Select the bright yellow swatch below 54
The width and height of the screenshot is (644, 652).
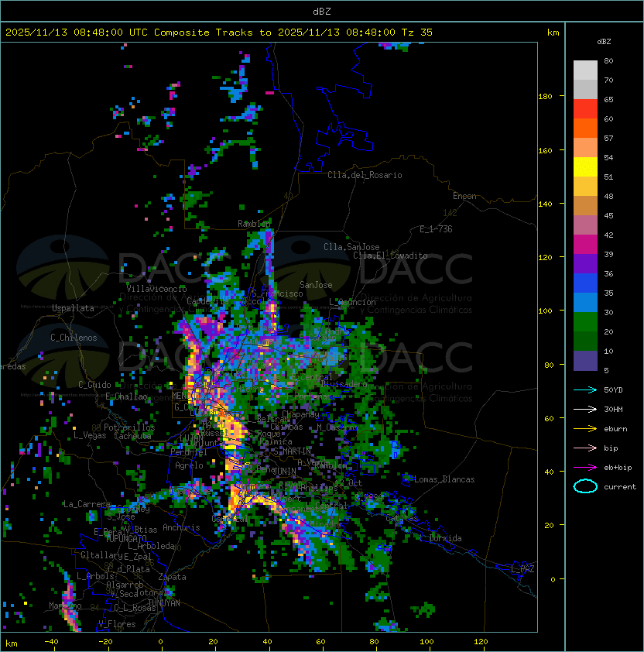tap(585, 167)
